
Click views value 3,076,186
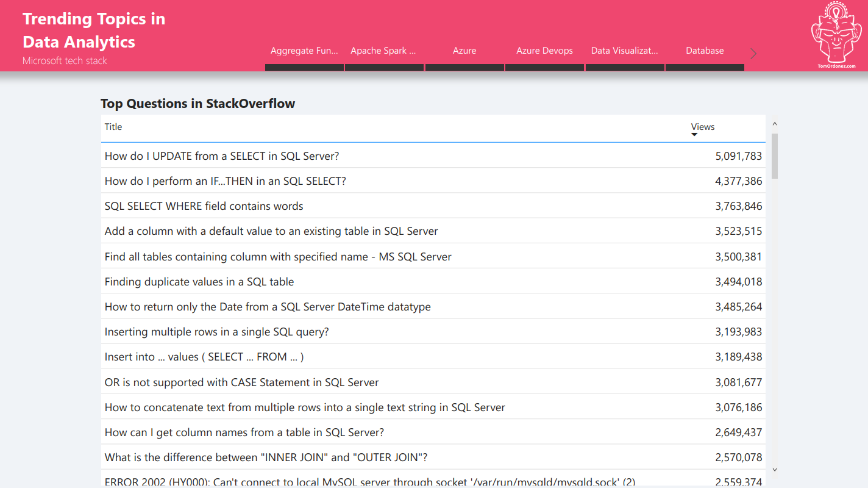pyautogui.click(x=739, y=407)
